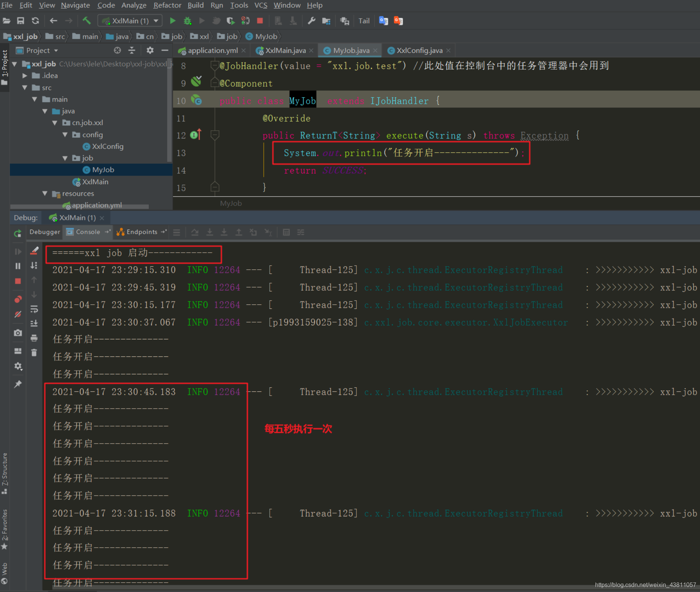This screenshot has width=700, height=592.
Task: Run XxlMain with the green Run button
Action: [173, 21]
